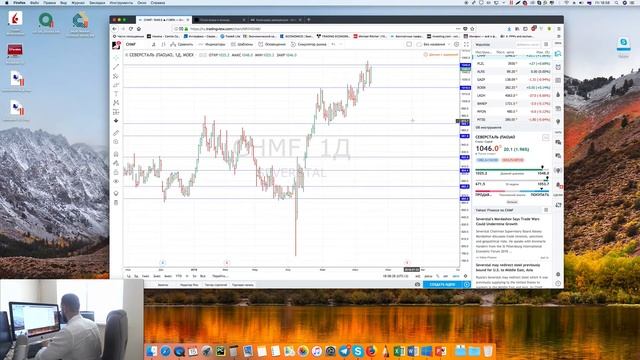Open the Без названия layout dropdown
640x360 pixels.
pyautogui.click(x=436, y=44)
